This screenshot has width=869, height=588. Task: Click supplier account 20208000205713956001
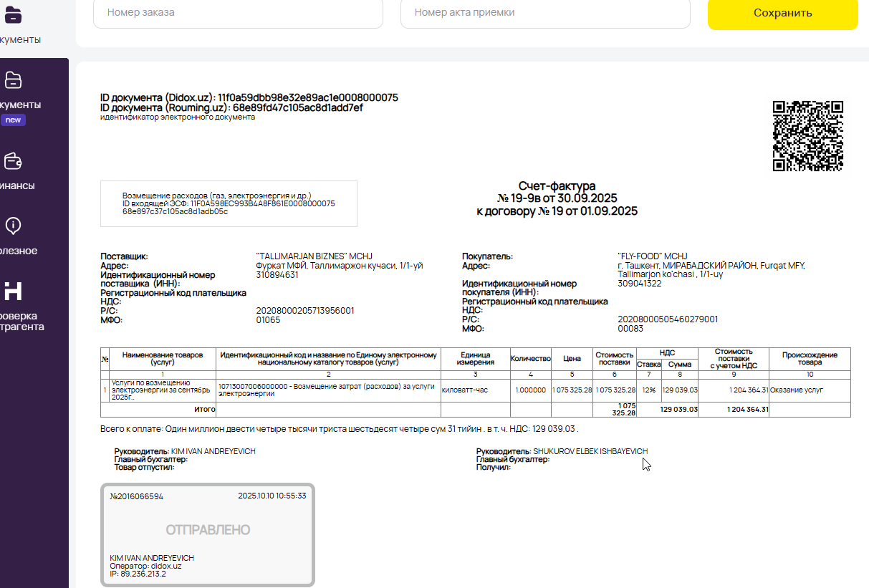[x=305, y=311]
